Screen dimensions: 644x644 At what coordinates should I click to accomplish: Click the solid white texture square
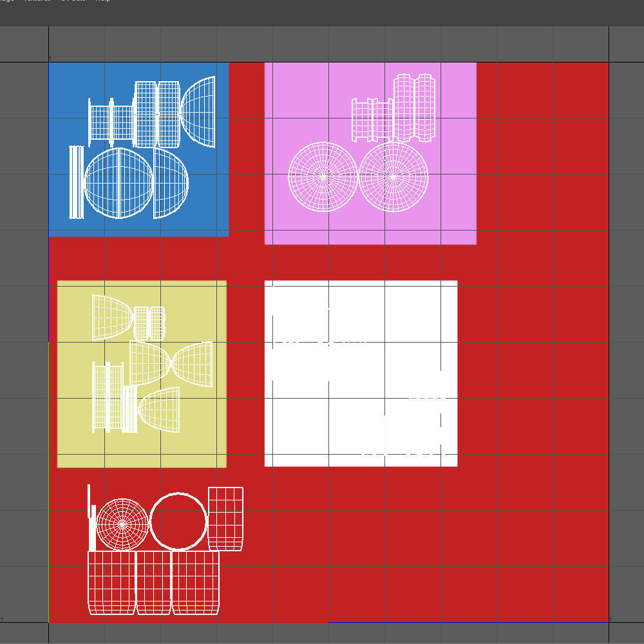coord(361,374)
